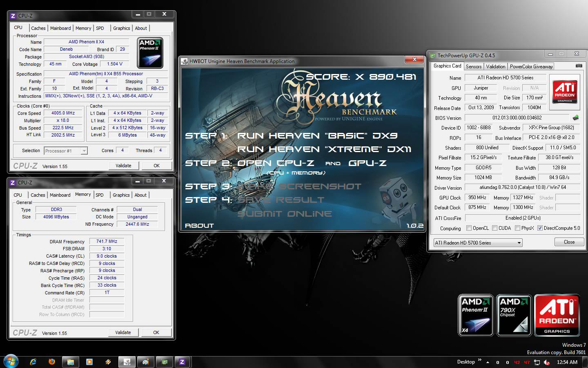Launch Firefox from the taskbar
The image size is (588, 368).
click(52, 362)
